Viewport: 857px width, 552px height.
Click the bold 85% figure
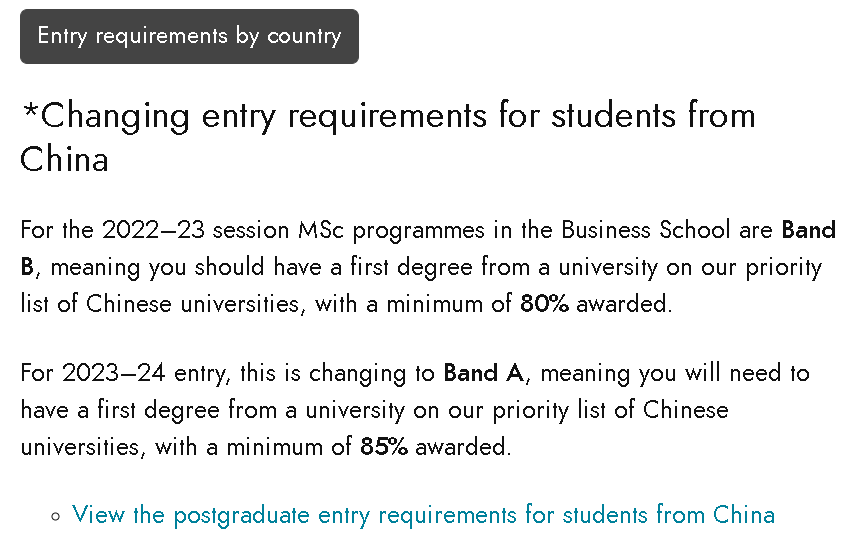[384, 447]
